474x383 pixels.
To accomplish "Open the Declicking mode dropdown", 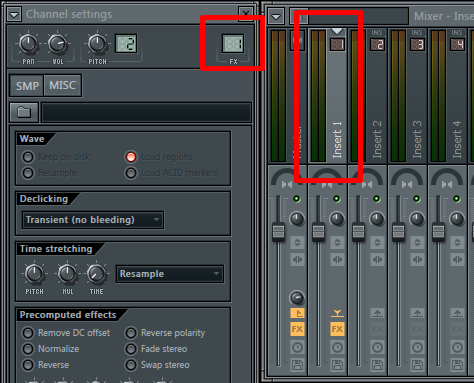I will click(x=93, y=220).
